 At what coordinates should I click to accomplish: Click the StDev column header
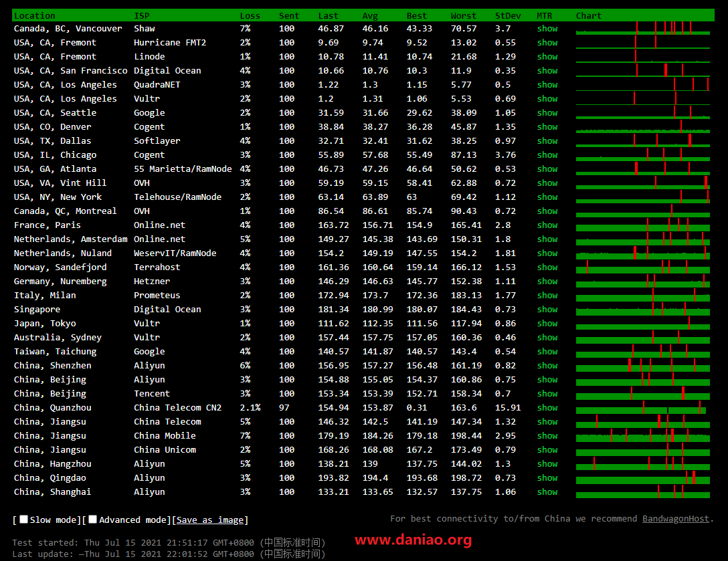[x=508, y=16]
